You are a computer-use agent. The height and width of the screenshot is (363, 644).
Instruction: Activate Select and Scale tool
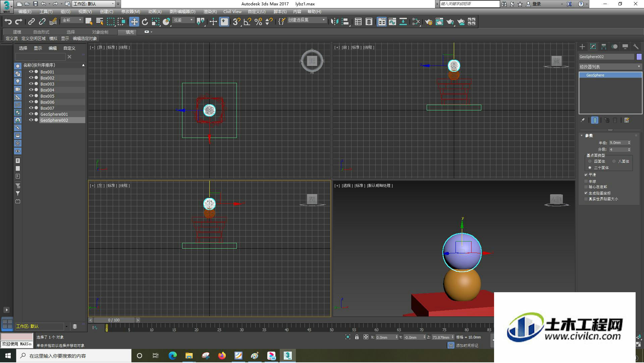pos(156,22)
